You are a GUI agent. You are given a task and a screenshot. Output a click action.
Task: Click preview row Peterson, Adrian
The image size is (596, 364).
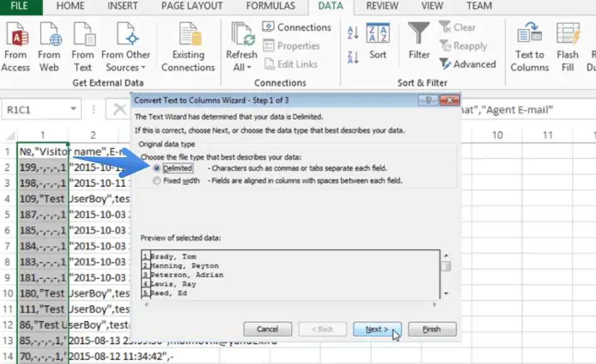187,275
